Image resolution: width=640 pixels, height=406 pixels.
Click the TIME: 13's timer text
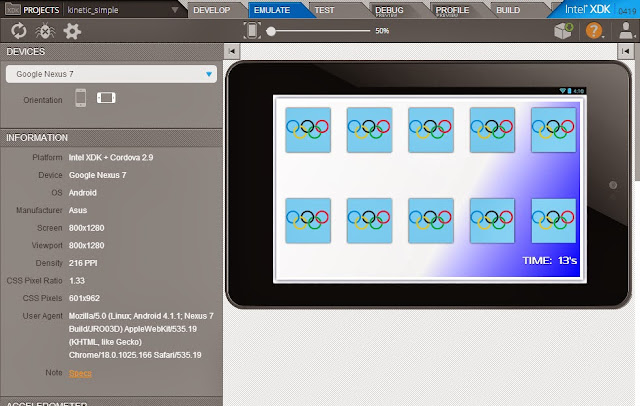(549, 260)
